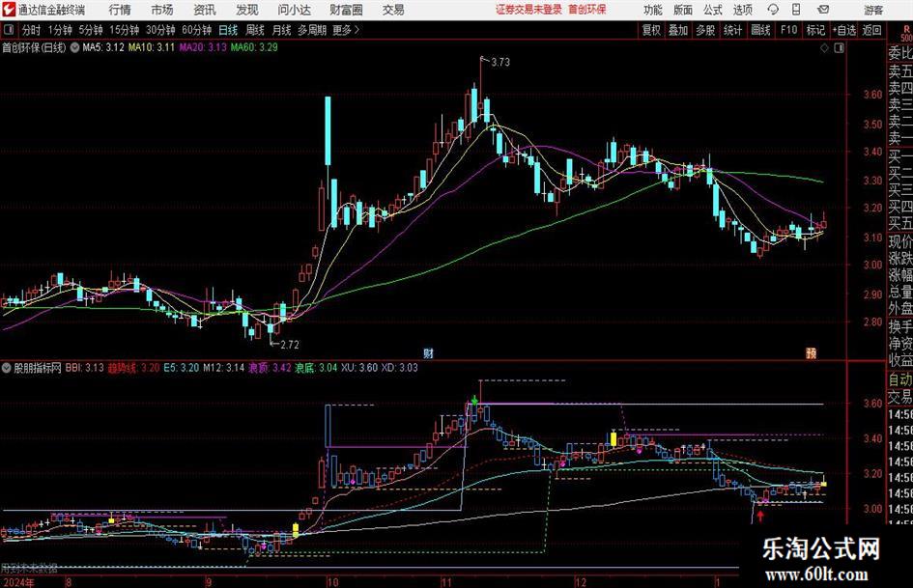Click the 3.73 high price label
Screen dimensions: 913x588
click(500, 63)
